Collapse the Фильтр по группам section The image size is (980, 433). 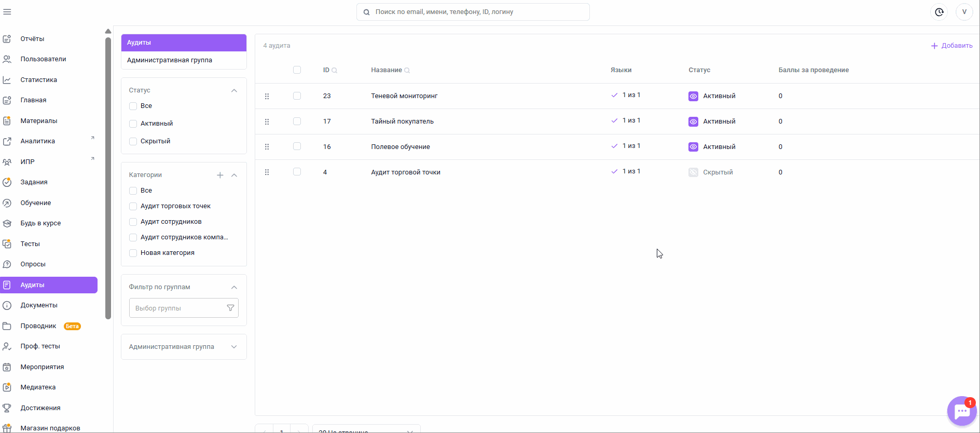pos(234,287)
